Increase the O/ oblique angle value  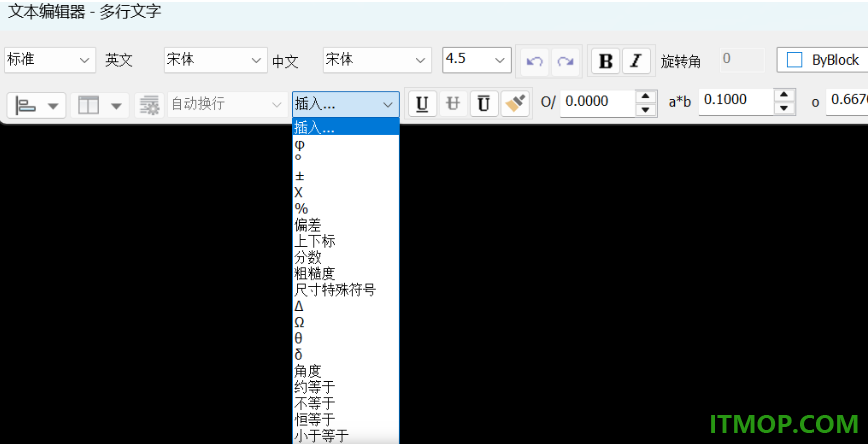click(645, 97)
